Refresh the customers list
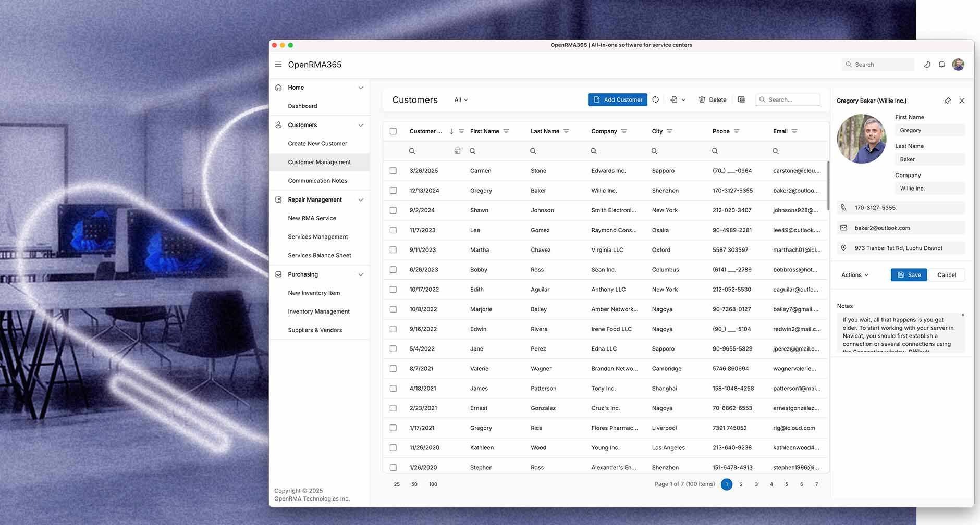The image size is (980, 525). pyautogui.click(x=656, y=99)
